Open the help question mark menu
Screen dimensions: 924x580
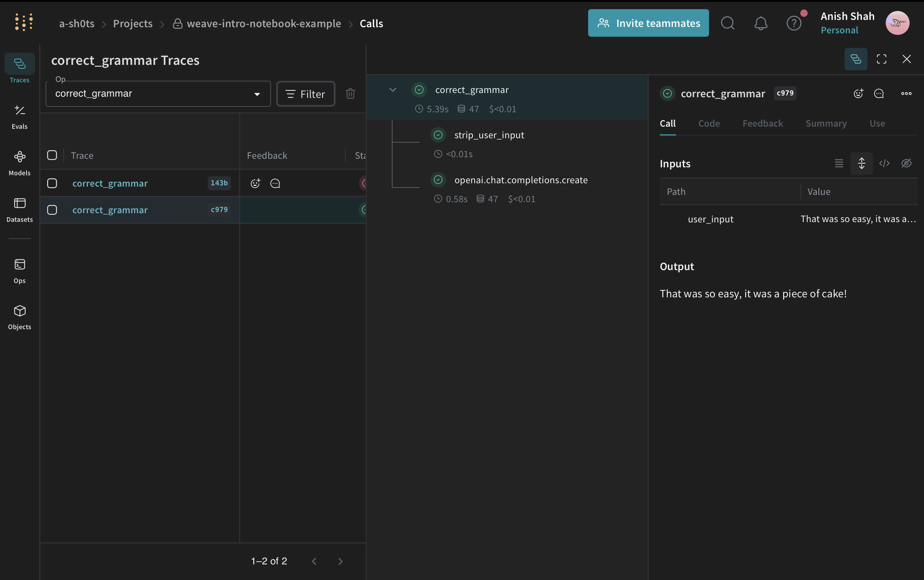click(794, 23)
